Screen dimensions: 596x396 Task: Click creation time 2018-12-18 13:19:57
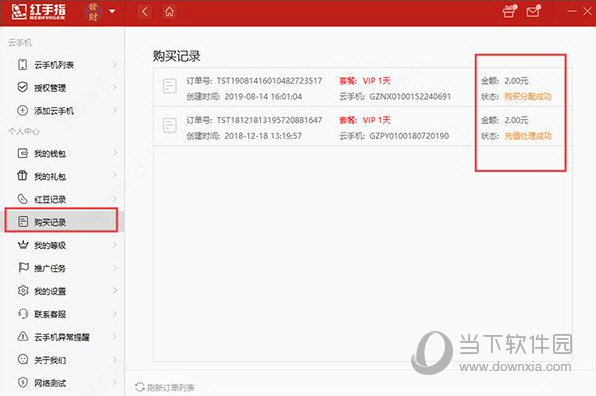(263, 136)
